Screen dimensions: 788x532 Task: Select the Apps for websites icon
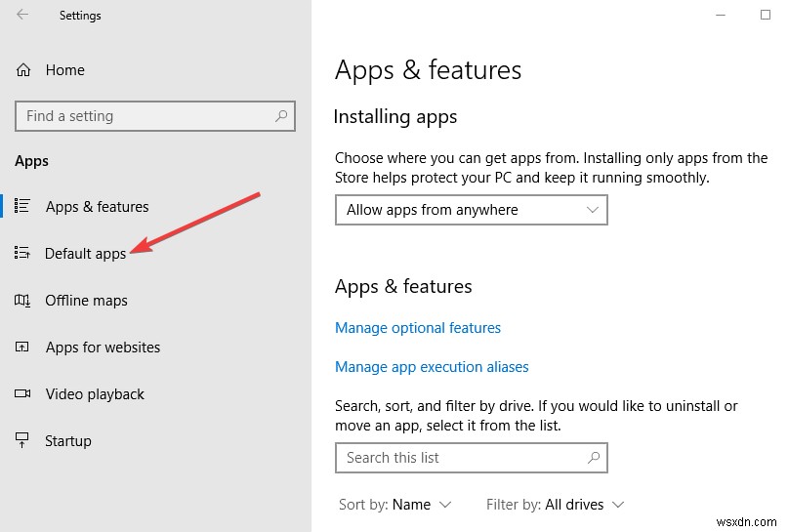[22, 347]
